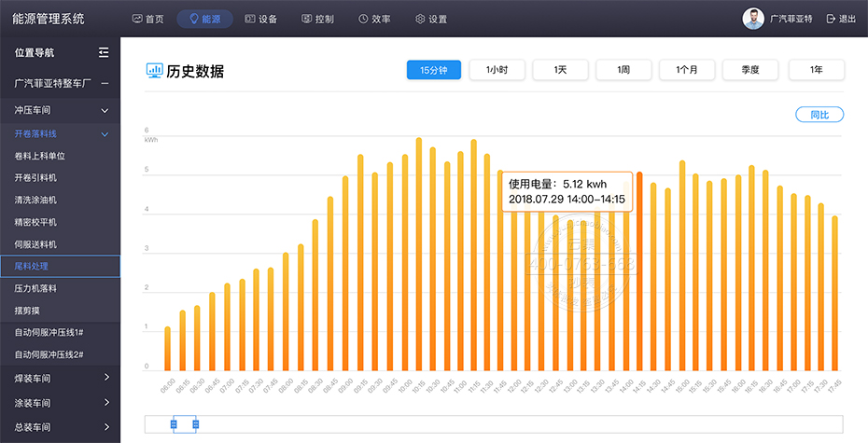Click the left handle of range slider
Image resolution: width=868 pixels, height=443 pixels.
pos(173,424)
